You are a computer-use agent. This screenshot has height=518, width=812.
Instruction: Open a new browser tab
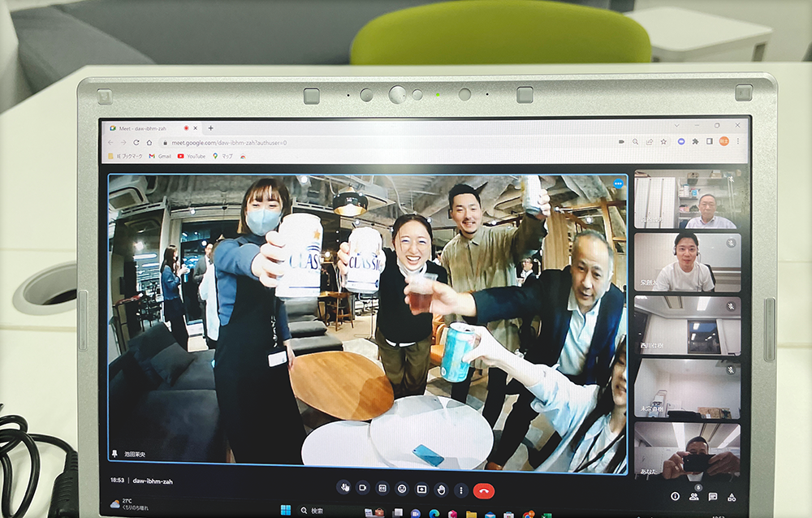point(211,127)
